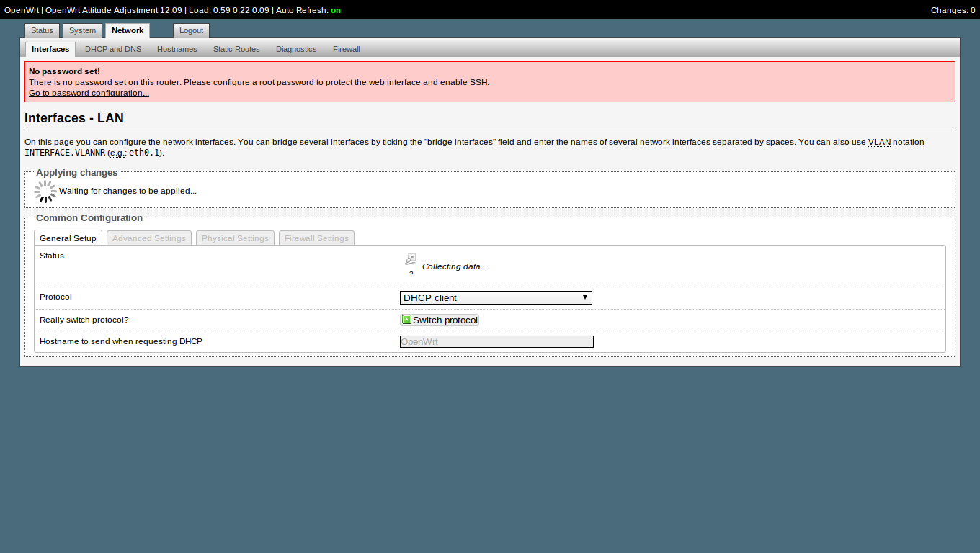Click the OpenWrt header link
The width and height of the screenshot is (980, 553).
click(x=22, y=10)
